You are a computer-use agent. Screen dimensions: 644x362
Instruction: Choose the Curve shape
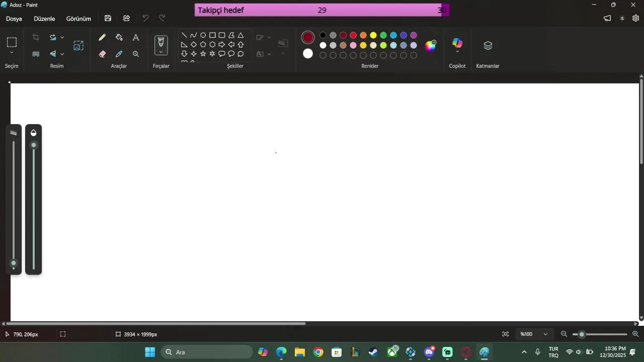click(x=194, y=35)
